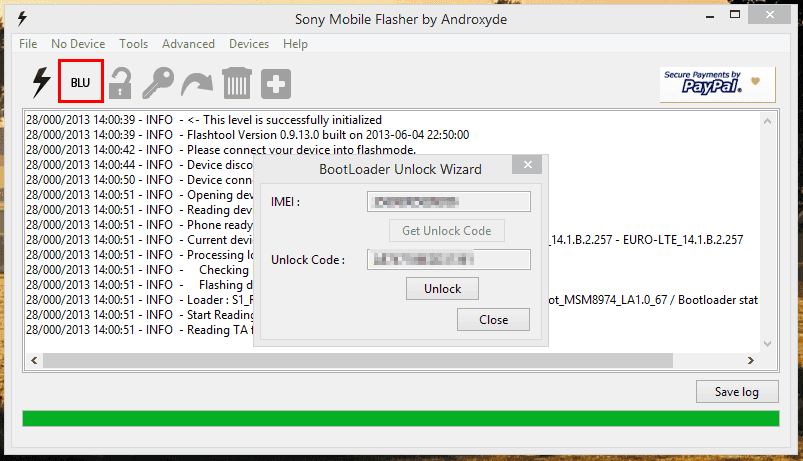Click Close button in Unlock Wizard
Screen dimensions: 803x461
coord(494,320)
